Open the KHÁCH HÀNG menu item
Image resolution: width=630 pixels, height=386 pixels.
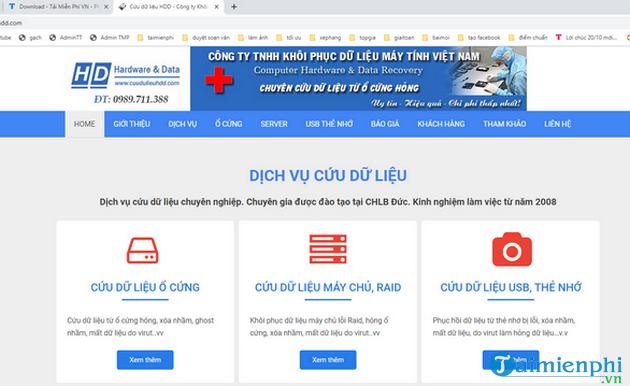click(441, 124)
